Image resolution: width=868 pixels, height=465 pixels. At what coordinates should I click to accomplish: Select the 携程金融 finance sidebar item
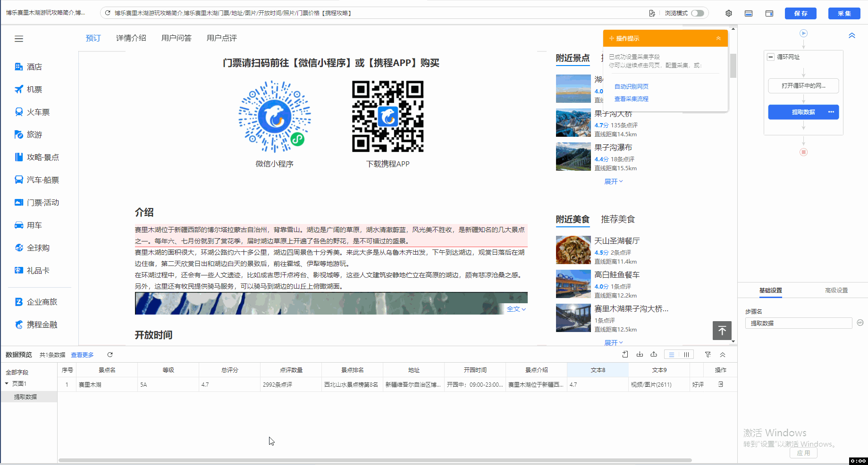pyautogui.click(x=36, y=324)
